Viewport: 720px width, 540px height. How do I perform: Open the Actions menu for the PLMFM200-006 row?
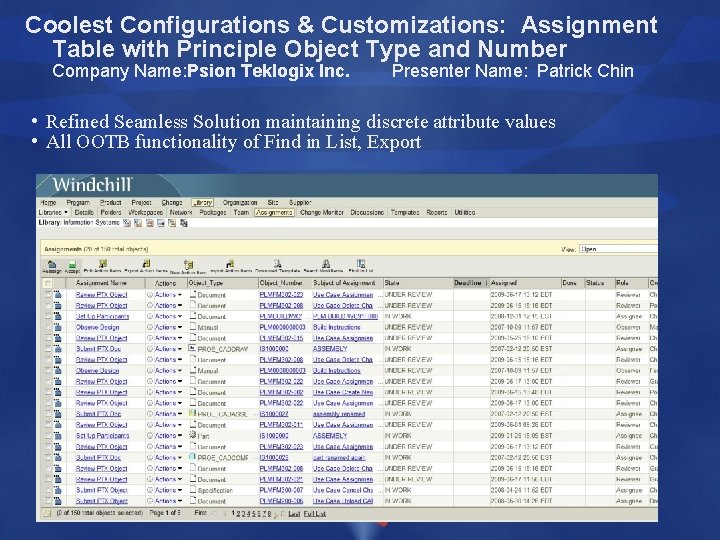point(168,501)
